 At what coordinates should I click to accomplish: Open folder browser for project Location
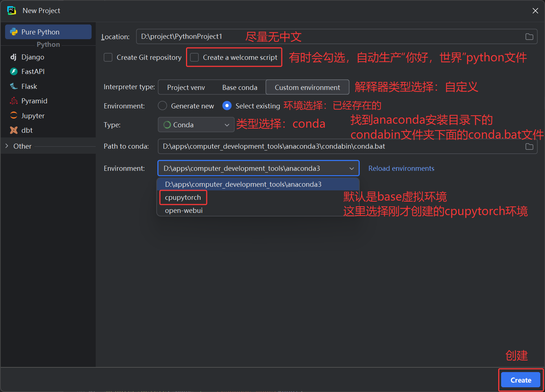tap(529, 37)
